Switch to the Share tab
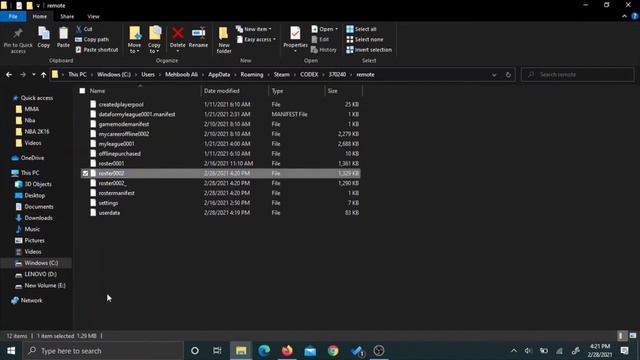This screenshot has width=640, height=360. (67, 16)
